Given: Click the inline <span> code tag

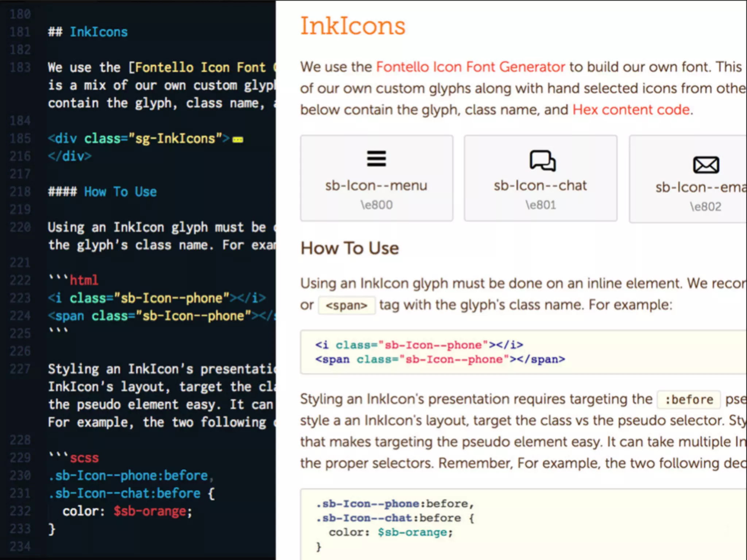Looking at the screenshot, I should coord(346,306).
